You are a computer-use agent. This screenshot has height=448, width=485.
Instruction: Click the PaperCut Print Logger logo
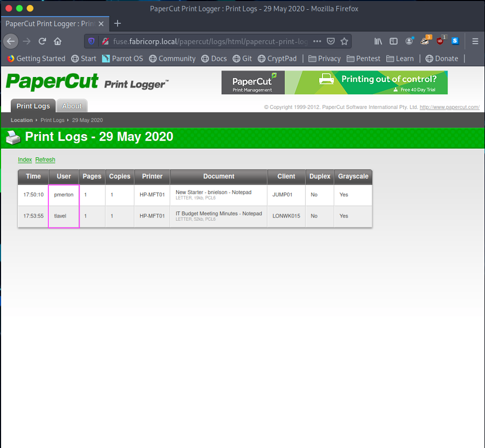87,82
